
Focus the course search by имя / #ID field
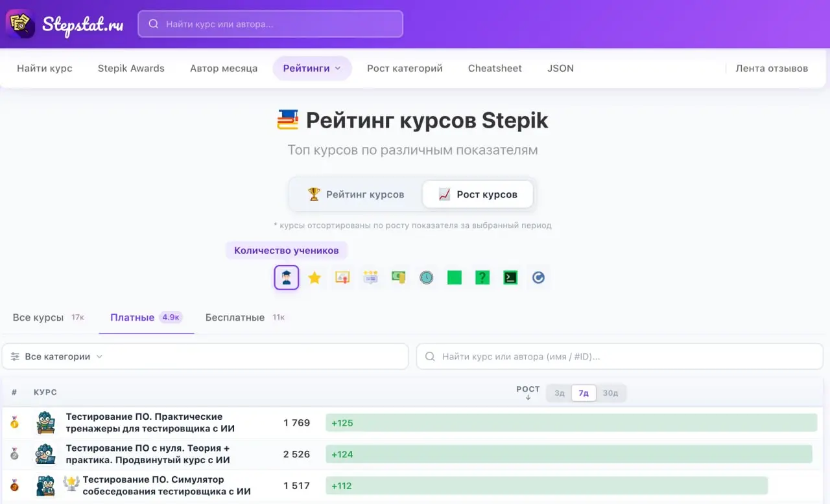(619, 356)
